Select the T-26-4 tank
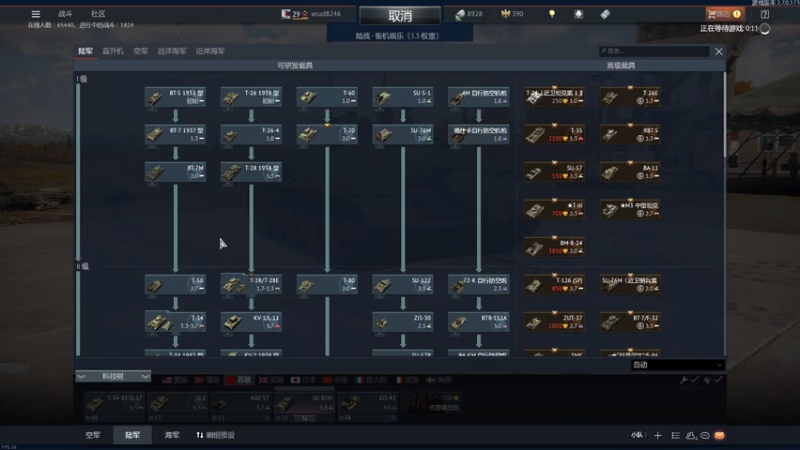The width and height of the screenshot is (800, 450). 251,135
